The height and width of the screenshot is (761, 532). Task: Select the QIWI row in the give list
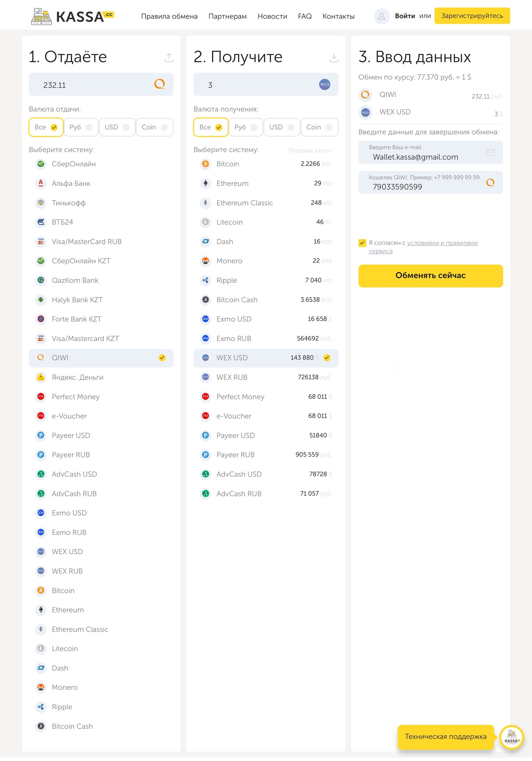click(101, 358)
